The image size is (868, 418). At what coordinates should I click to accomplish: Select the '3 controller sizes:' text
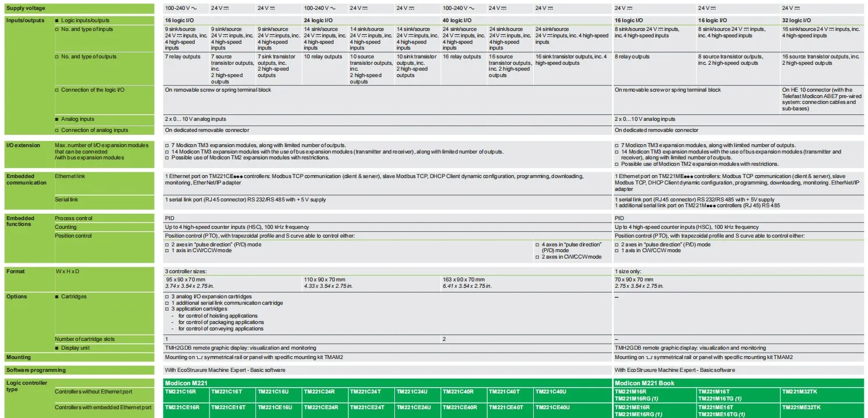click(x=186, y=271)
